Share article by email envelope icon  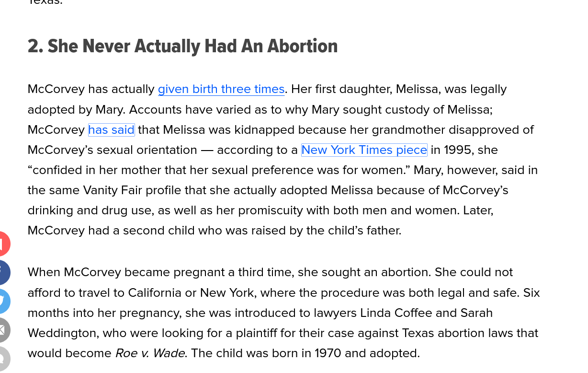click(x=4, y=330)
